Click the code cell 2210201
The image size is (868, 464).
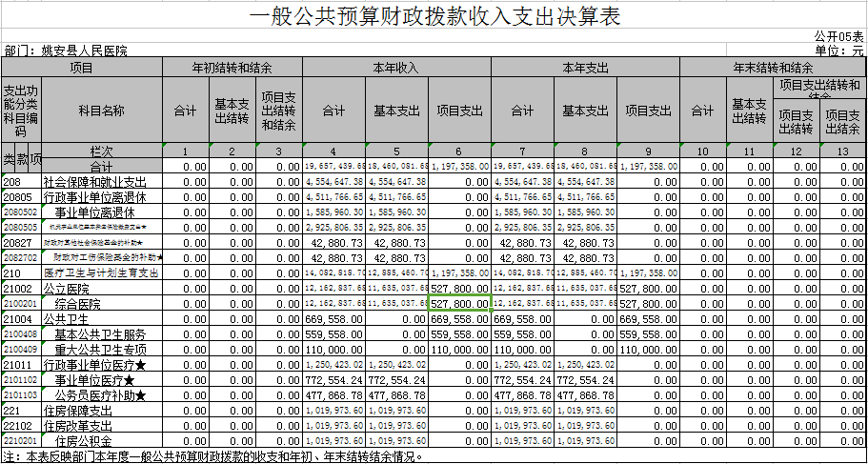click(21, 441)
